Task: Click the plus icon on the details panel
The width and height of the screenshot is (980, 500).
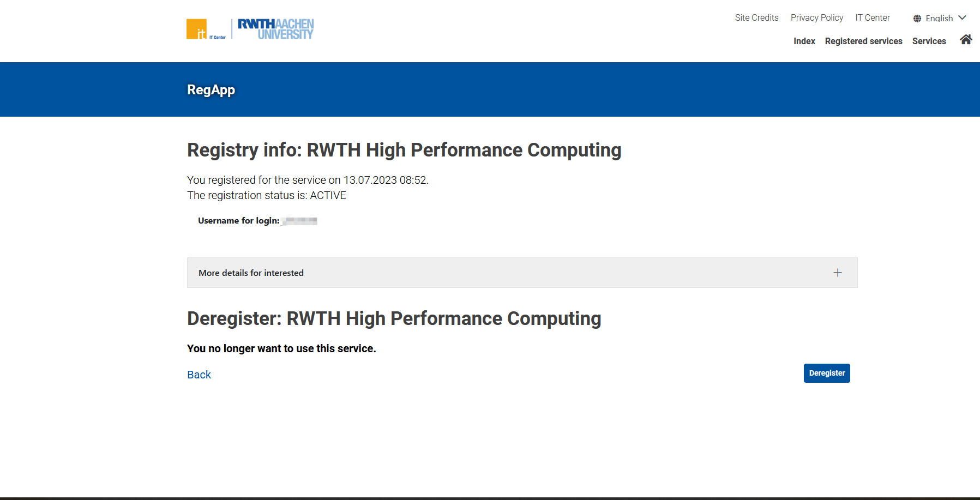Action: pyautogui.click(x=838, y=273)
